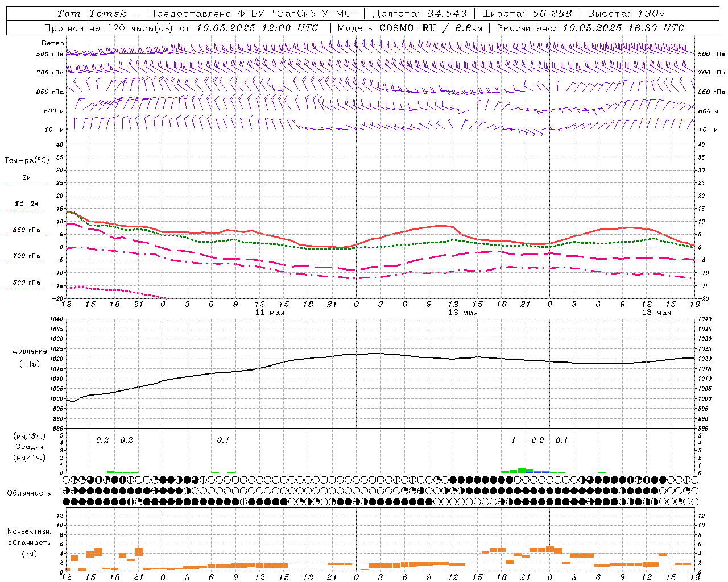Screen dimensions: 728x582
Task: Click the 11 мая date label
Action: click(270, 313)
